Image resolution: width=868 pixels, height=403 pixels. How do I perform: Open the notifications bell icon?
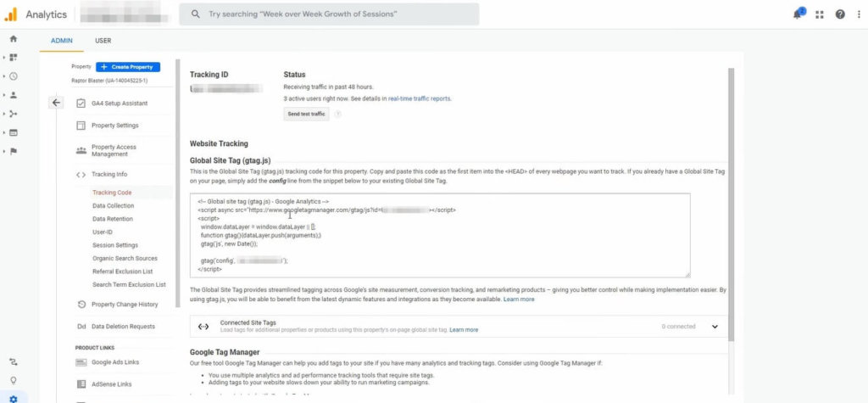click(x=798, y=14)
